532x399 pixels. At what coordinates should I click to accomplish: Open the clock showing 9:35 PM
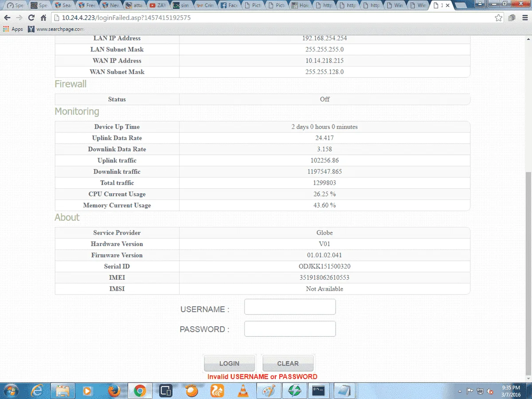(x=511, y=391)
